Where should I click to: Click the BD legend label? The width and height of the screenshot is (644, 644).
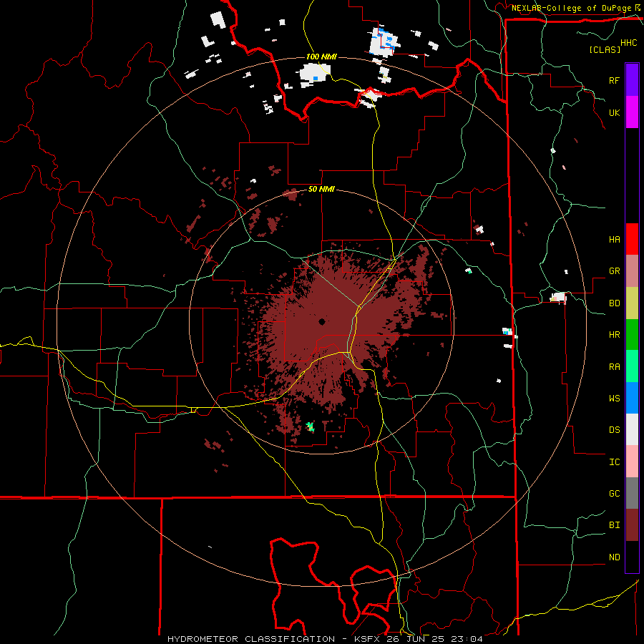pyautogui.click(x=614, y=303)
